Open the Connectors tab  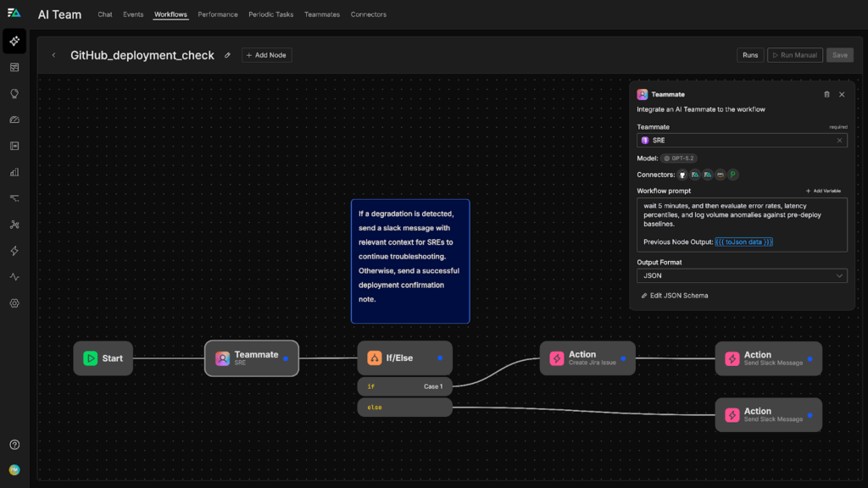coord(368,14)
